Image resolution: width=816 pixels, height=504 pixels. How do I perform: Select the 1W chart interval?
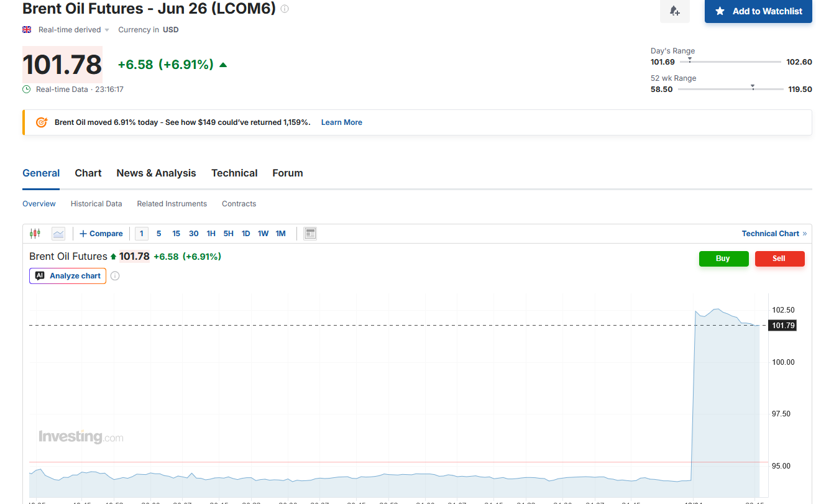tap(264, 234)
